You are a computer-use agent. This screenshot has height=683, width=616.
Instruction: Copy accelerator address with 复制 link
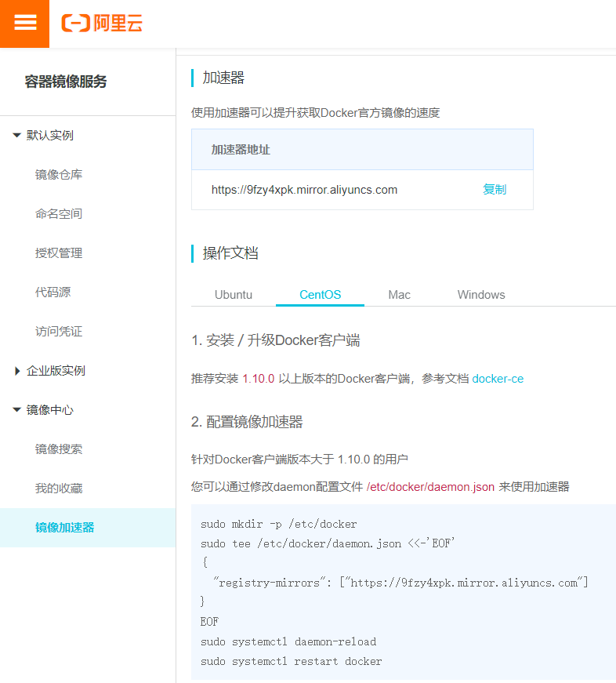[x=495, y=190]
